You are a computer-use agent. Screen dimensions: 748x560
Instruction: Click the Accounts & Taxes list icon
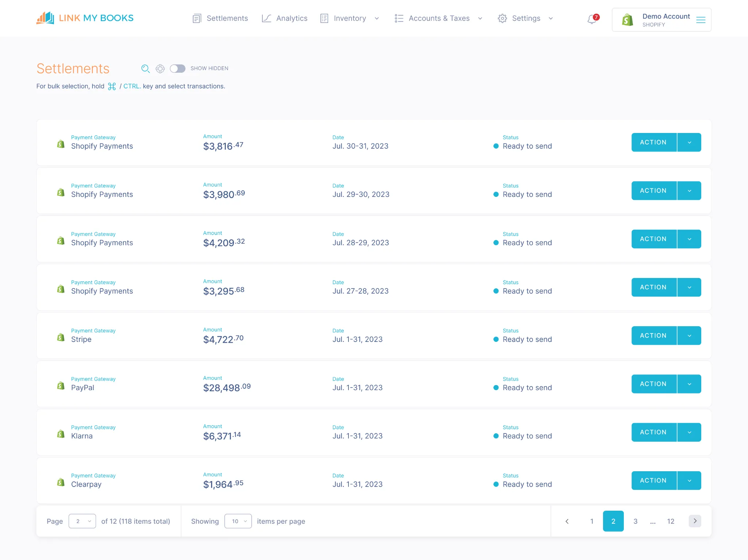point(399,18)
